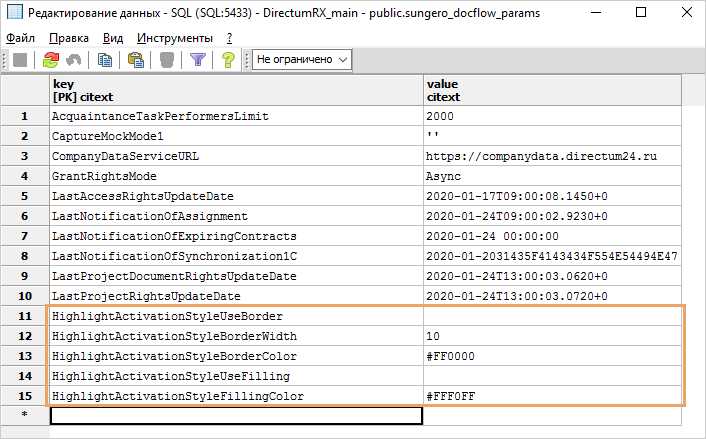Refresh the table data
This screenshot has height=439, width=706.
click(50, 60)
